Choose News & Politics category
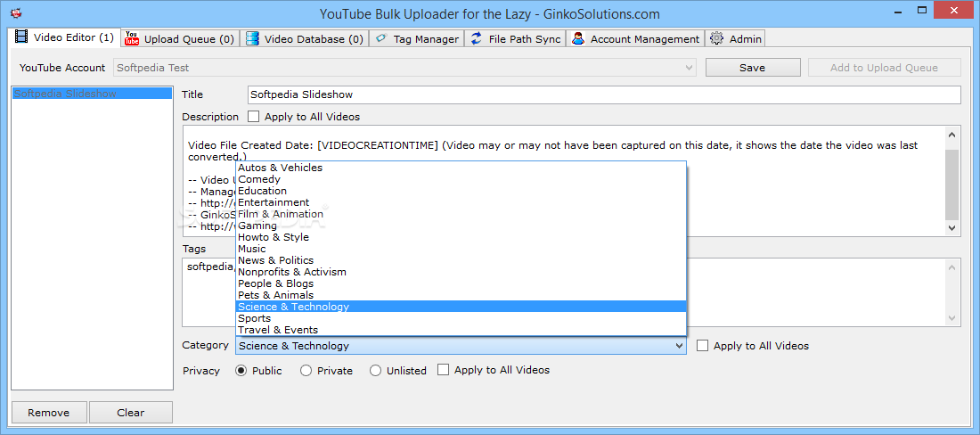The height and width of the screenshot is (435, 980). point(461,260)
